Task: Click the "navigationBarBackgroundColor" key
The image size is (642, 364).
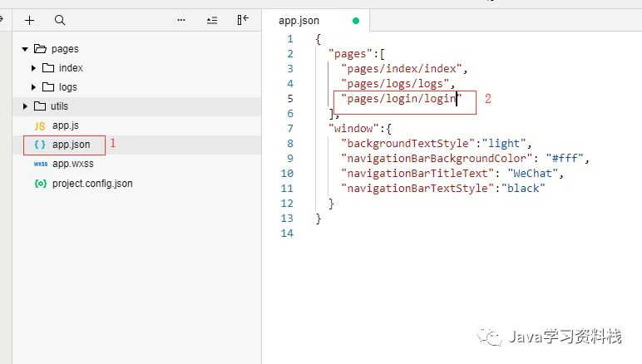Action: pos(437,158)
